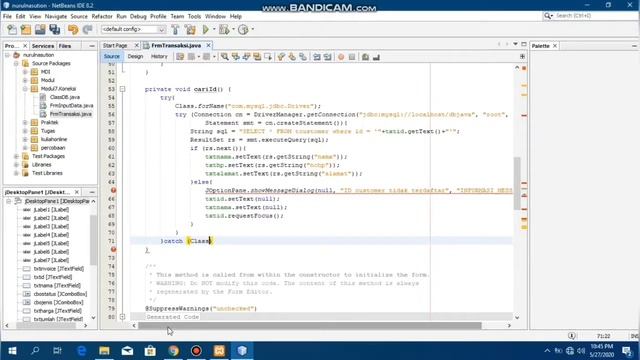Viewport: 640px width, 360px height.
Task: Select the FrmTransaksi.java editor tab
Action: point(176,45)
